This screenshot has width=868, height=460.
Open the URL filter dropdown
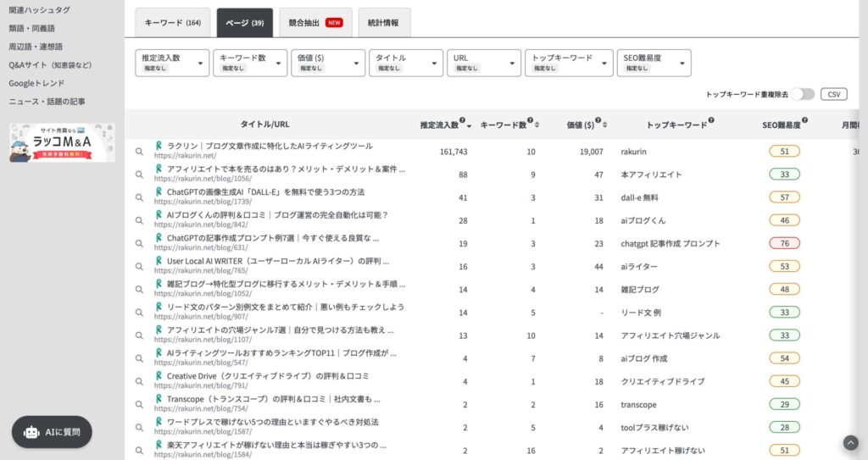click(484, 63)
